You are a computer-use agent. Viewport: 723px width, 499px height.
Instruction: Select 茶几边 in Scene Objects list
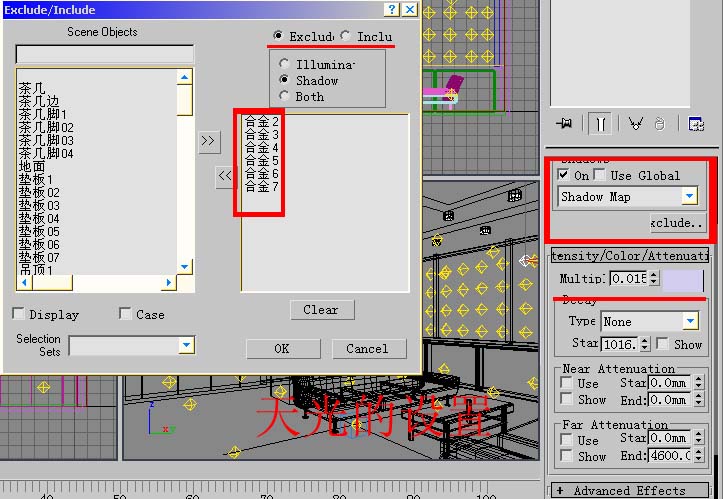click(39, 101)
